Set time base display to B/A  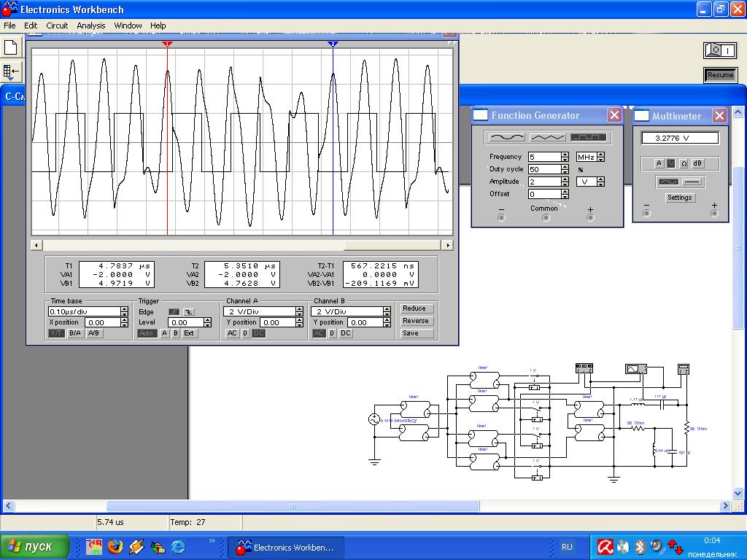point(75,333)
